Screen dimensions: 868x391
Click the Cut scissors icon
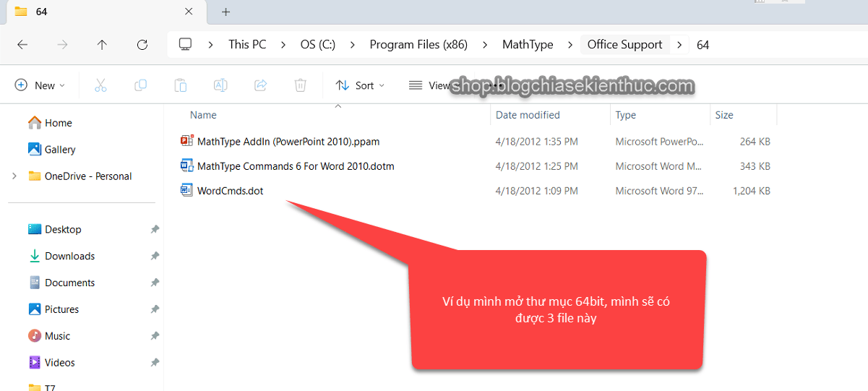coord(100,85)
